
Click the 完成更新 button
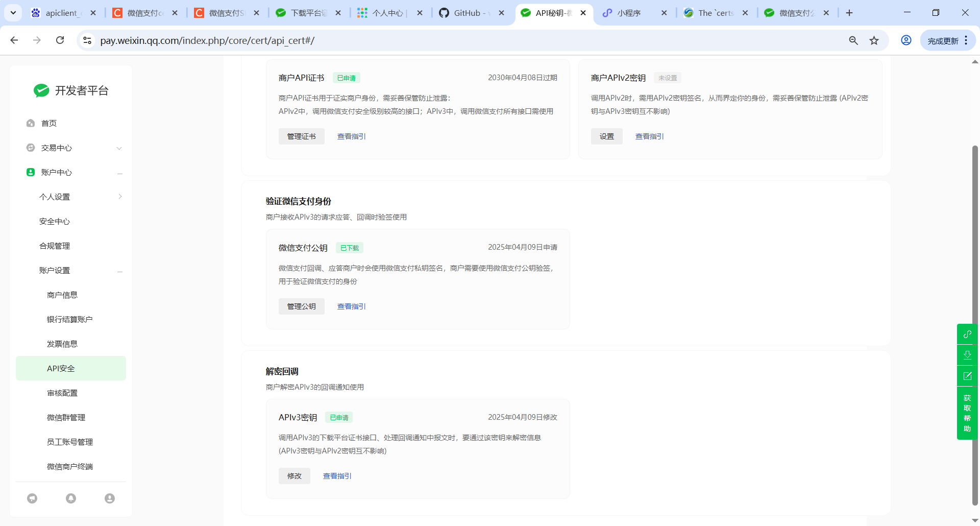(x=943, y=41)
